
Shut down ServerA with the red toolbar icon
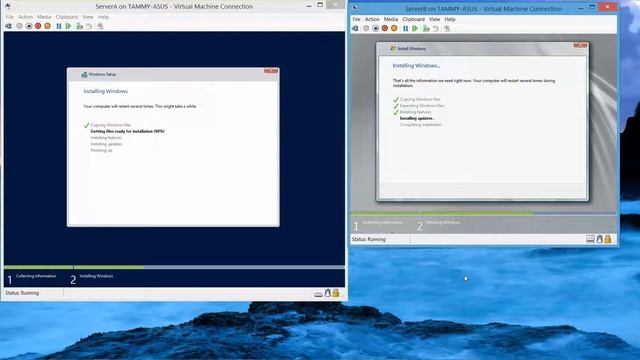click(38, 26)
